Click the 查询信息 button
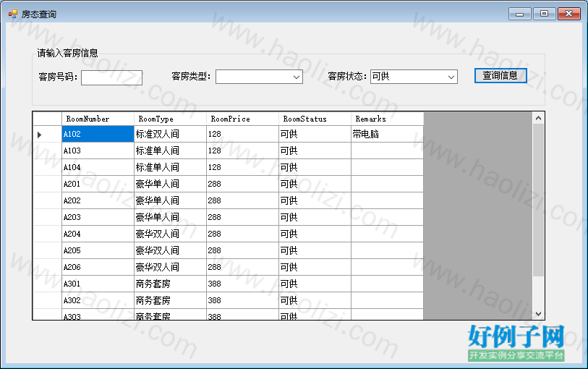This screenshot has width=588, height=369. [x=500, y=76]
